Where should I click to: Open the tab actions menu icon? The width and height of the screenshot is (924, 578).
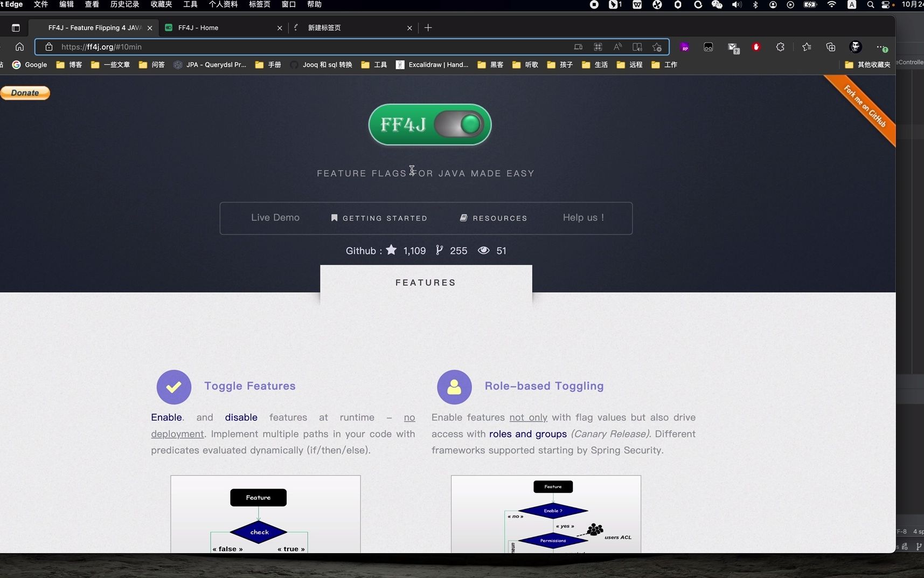point(16,27)
